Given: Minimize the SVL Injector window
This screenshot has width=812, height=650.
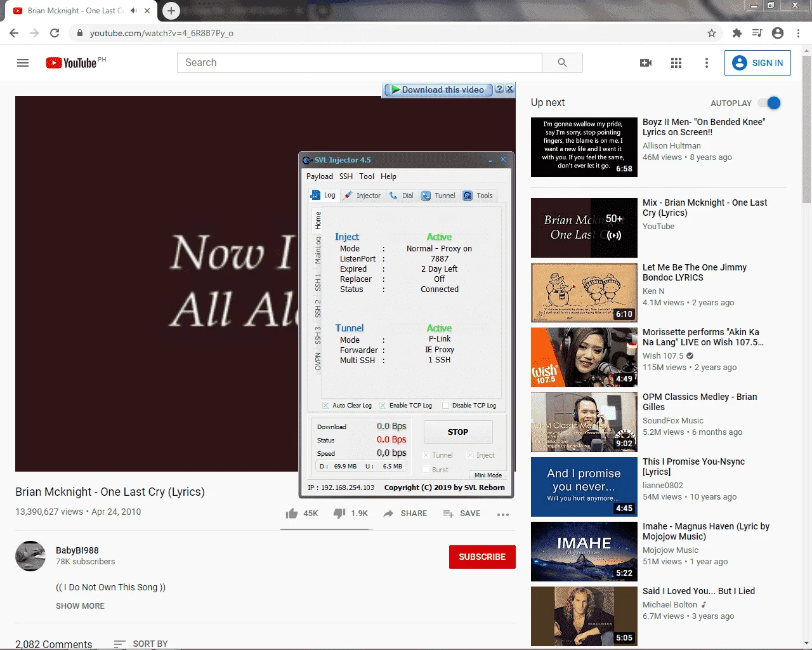Looking at the screenshot, I should [490, 160].
